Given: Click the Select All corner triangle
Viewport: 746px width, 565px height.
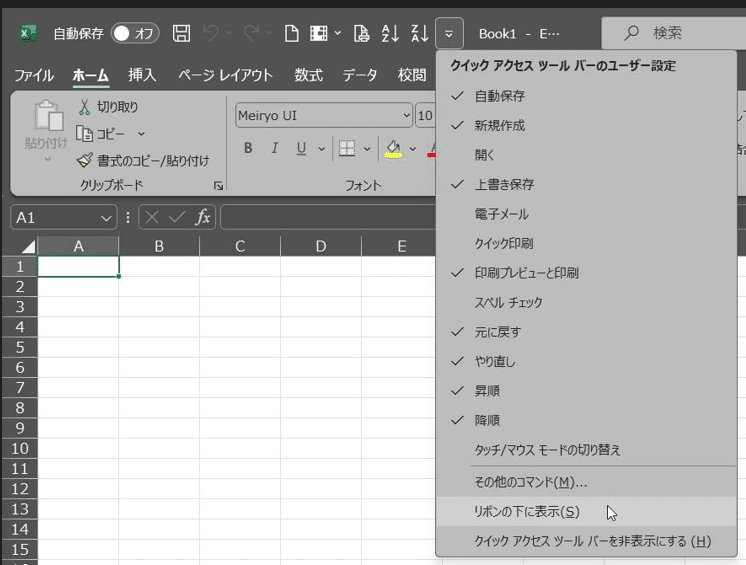Looking at the screenshot, I should point(28,246).
